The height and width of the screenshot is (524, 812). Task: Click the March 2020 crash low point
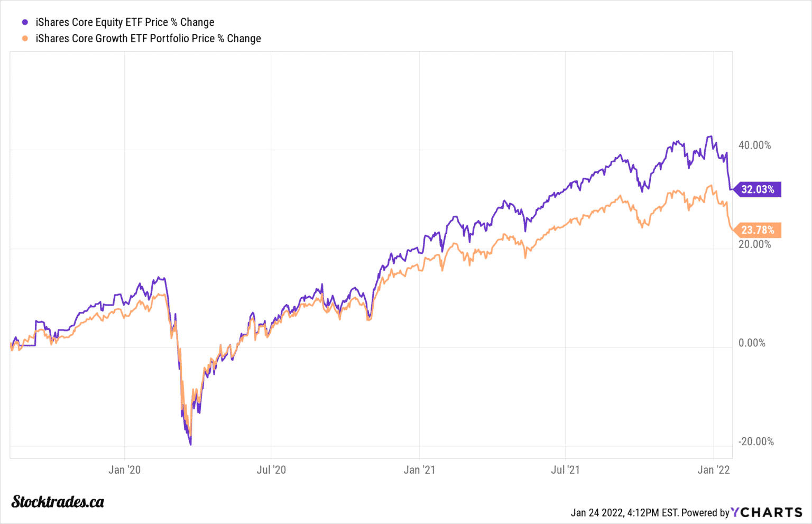click(x=190, y=444)
